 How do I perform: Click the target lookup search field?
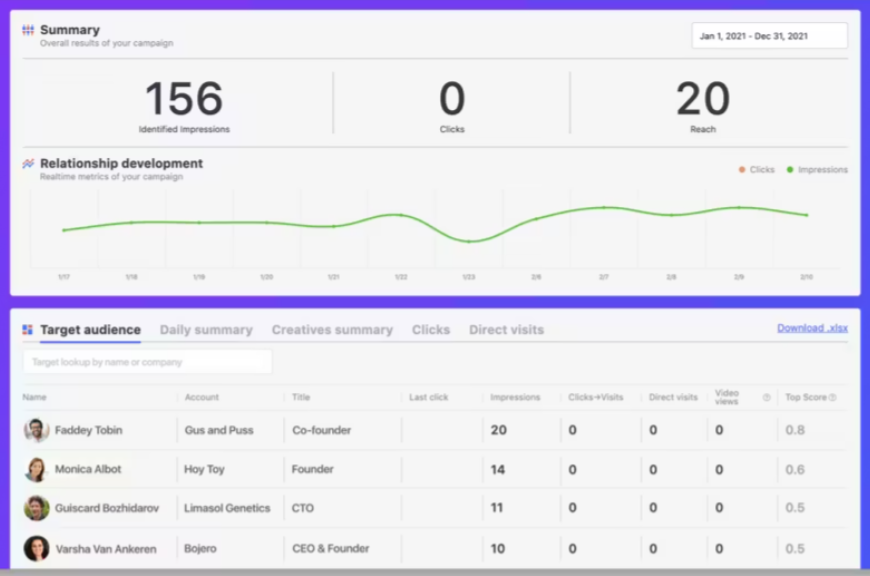pos(146,361)
